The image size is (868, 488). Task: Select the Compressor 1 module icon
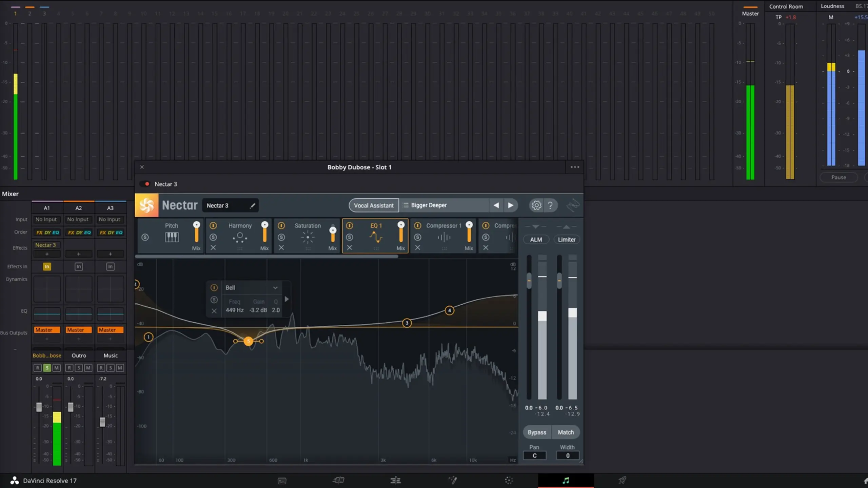(x=444, y=237)
